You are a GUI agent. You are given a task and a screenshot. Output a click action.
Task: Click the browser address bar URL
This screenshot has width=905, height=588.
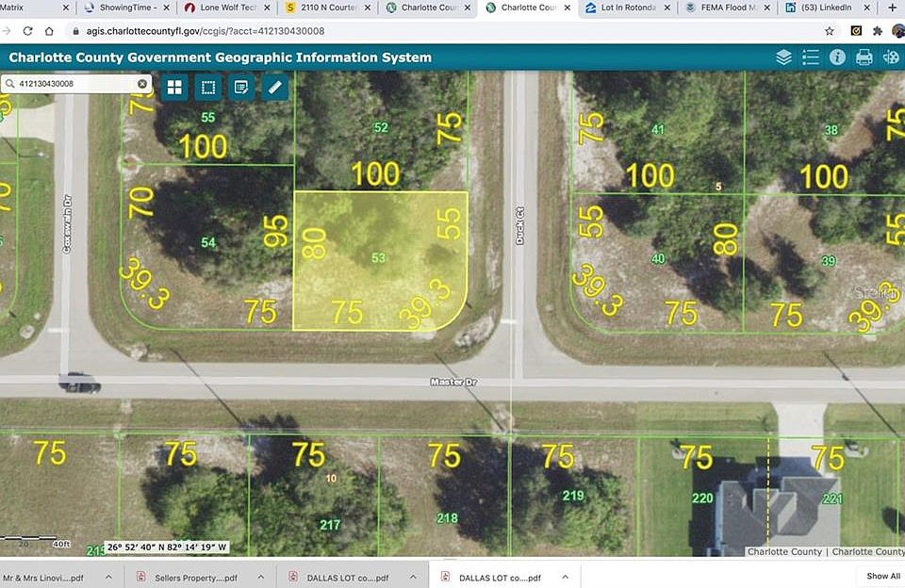[x=206, y=31]
